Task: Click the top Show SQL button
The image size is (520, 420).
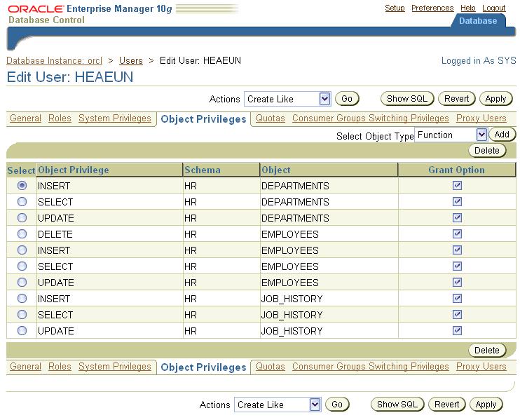Action: click(x=407, y=99)
